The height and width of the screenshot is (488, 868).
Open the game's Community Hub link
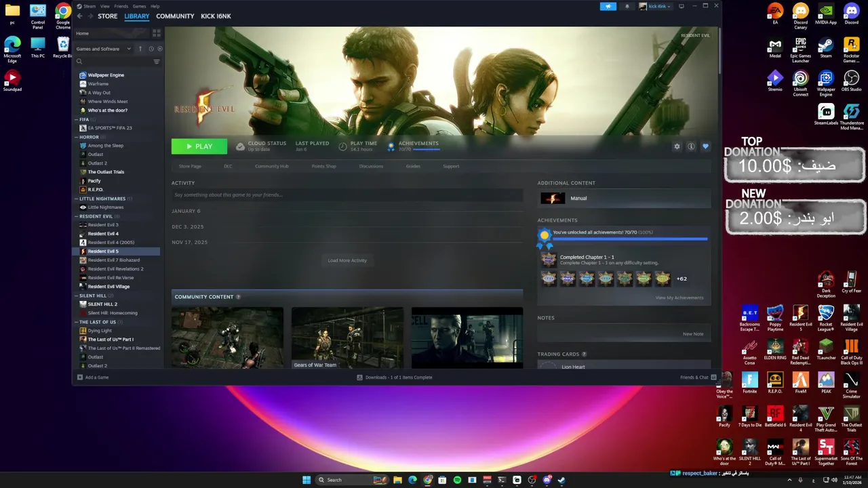pyautogui.click(x=272, y=166)
